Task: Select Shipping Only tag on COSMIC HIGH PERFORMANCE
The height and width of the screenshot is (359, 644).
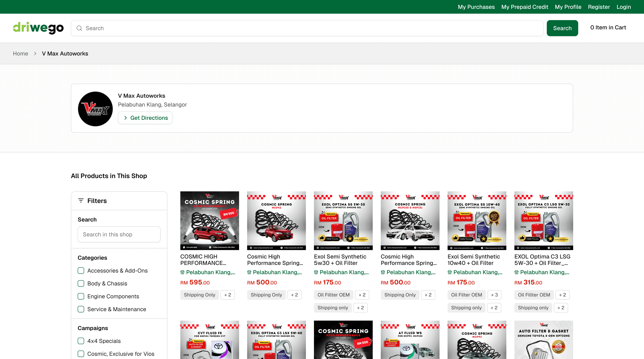Action: pos(200,295)
